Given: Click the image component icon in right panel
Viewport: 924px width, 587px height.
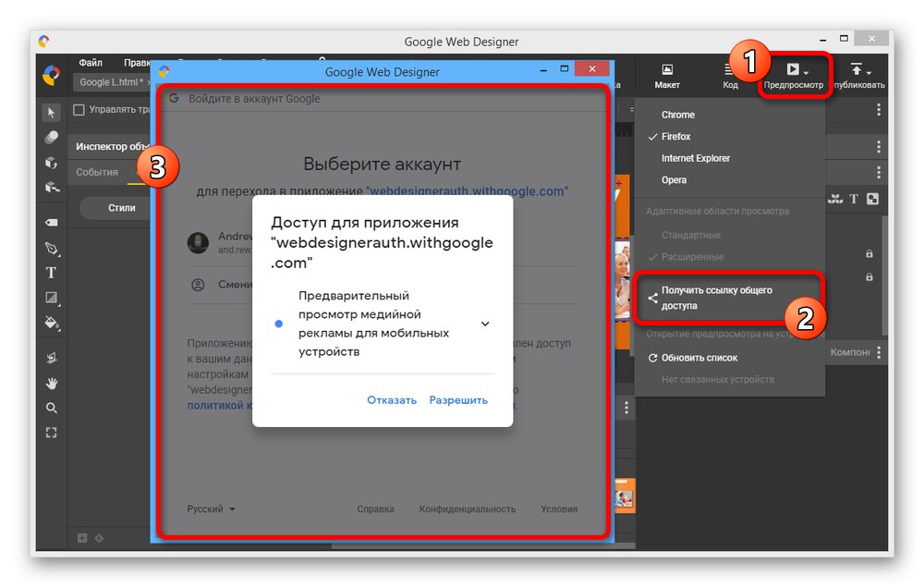Looking at the screenshot, I should pyautogui.click(x=873, y=199).
